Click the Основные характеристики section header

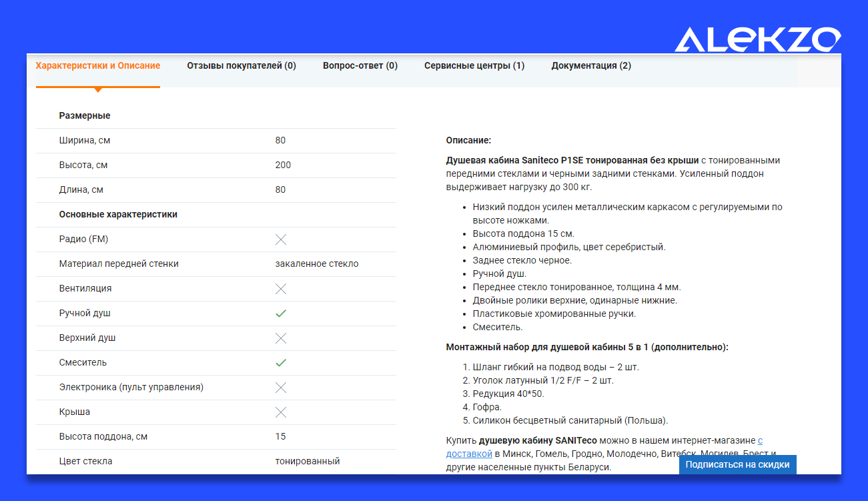click(118, 215)
